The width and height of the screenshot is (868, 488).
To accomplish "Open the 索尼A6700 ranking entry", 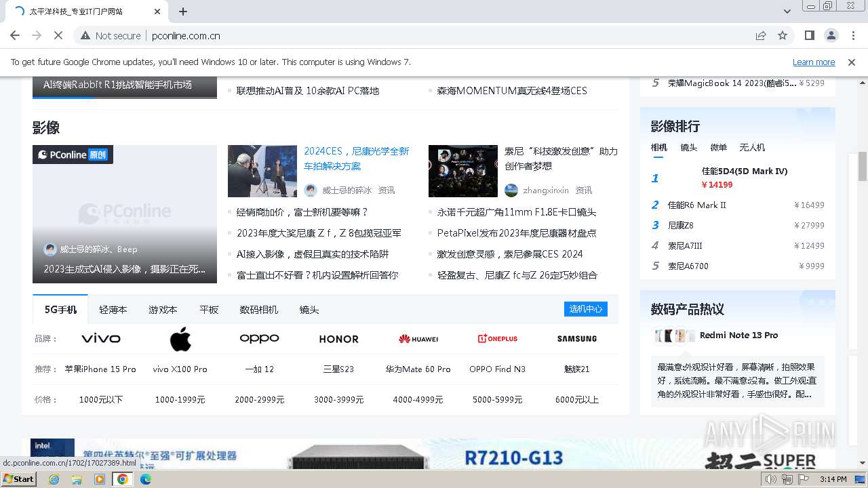I will (688, 266).
